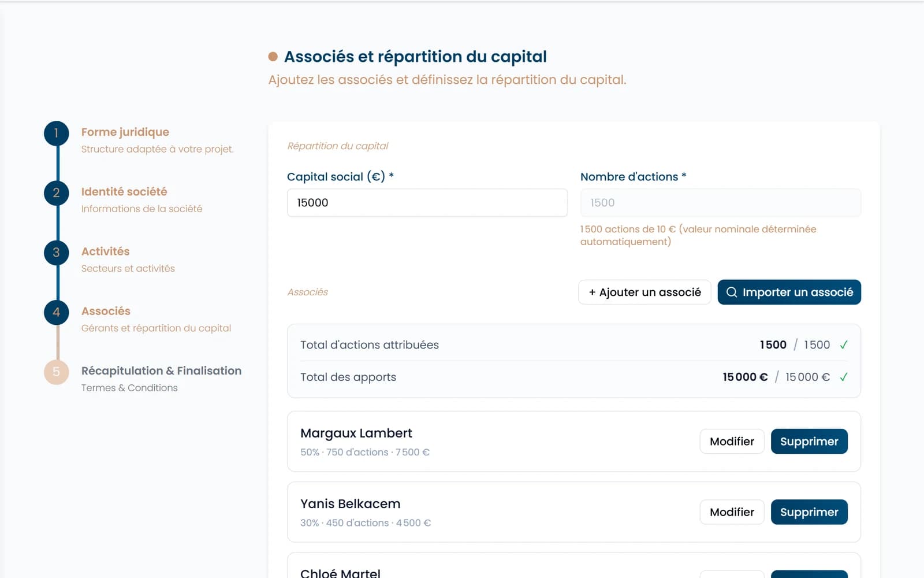Remove the Yanis Belkacem associate
Viewport: 924px width, 578px height.
[x=809, y=512]
